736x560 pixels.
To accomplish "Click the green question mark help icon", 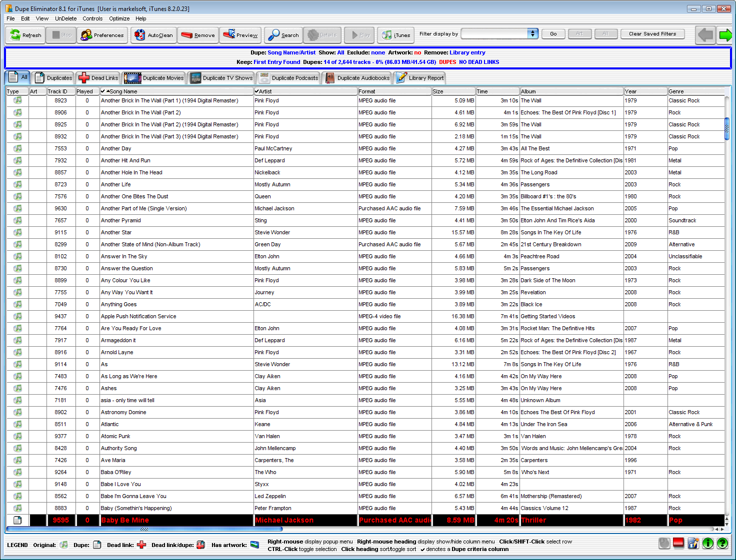I will click(x=722, y=543).
